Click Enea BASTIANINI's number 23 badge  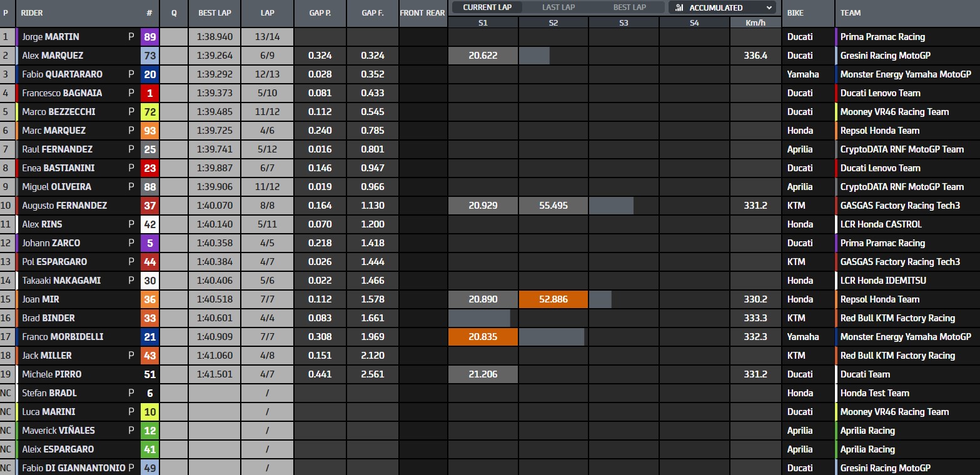150,168
